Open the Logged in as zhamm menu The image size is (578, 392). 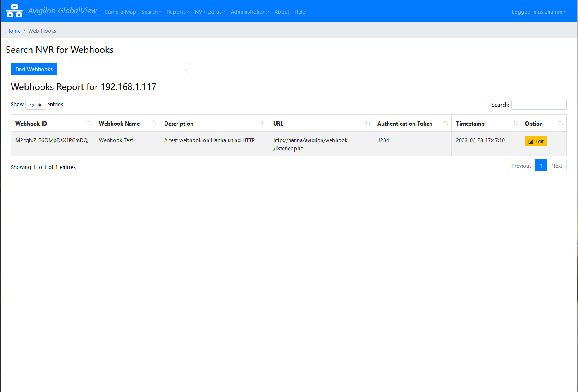click(539, 12)
